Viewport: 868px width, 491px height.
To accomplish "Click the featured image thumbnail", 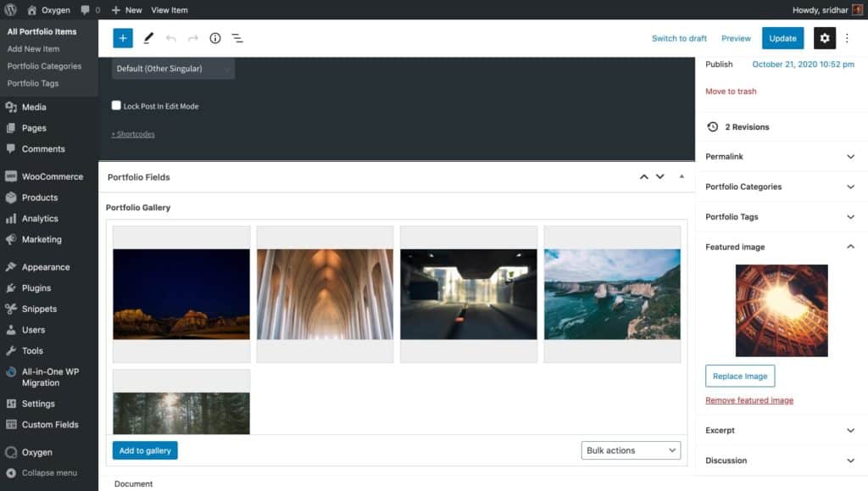I will (781, 310).
